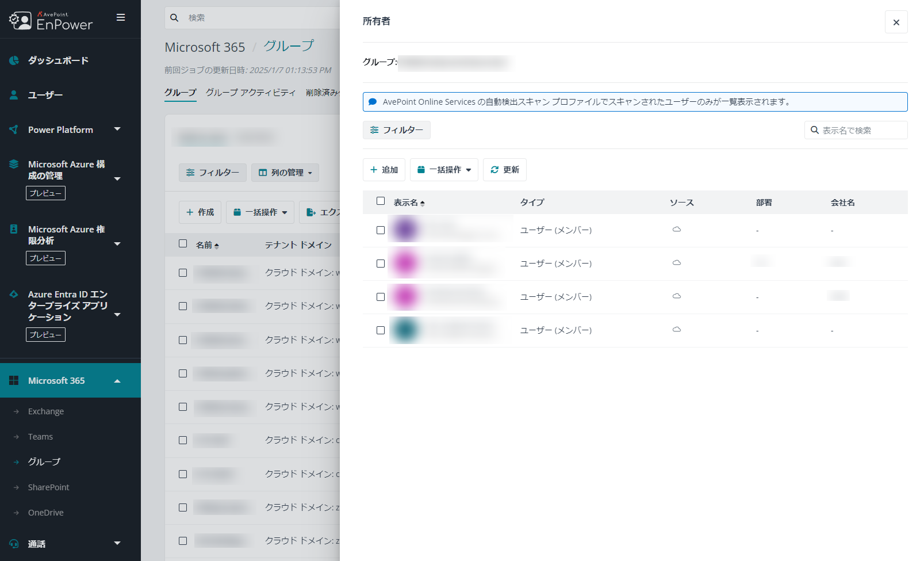Click 追加 to add an owner

pos(384,170)
